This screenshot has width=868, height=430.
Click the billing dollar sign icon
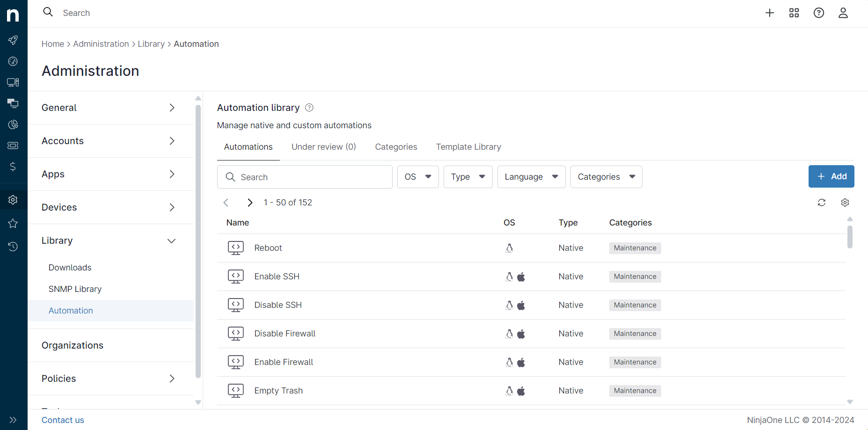[x=13, y=167]
